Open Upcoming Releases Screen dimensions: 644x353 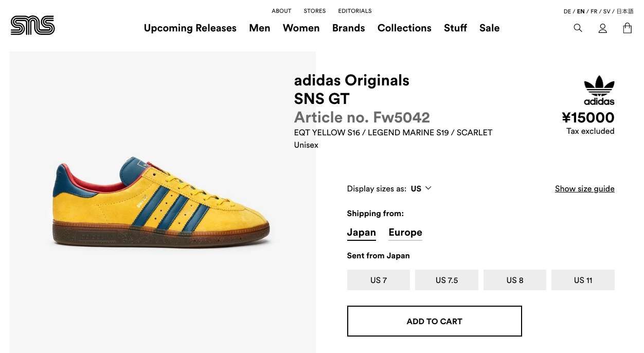(190, 28)
